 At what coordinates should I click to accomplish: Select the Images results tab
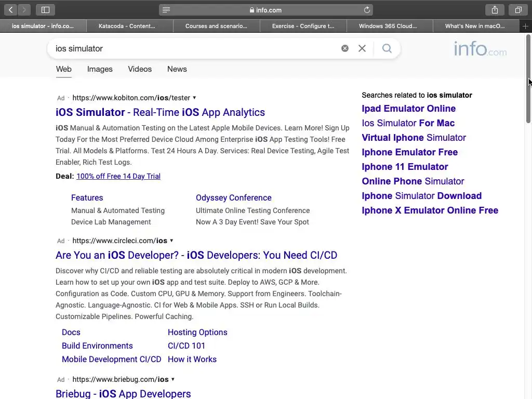[x=100, y=69]
